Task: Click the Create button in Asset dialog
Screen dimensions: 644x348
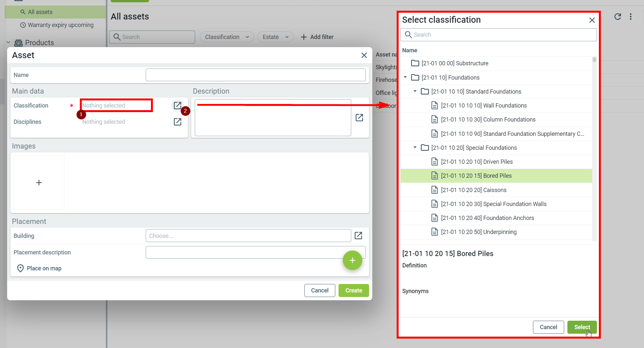Action: point(353,290)
